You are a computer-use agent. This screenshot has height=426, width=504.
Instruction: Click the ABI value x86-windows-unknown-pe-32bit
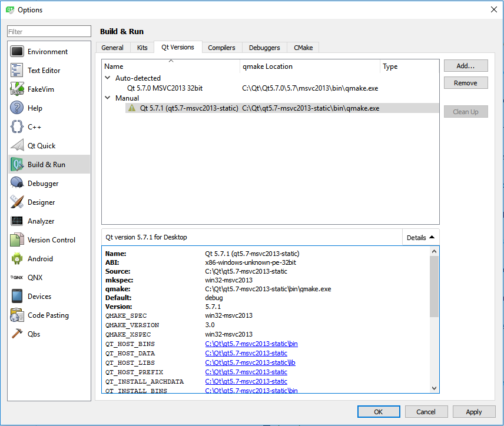[x=250, y=262]
